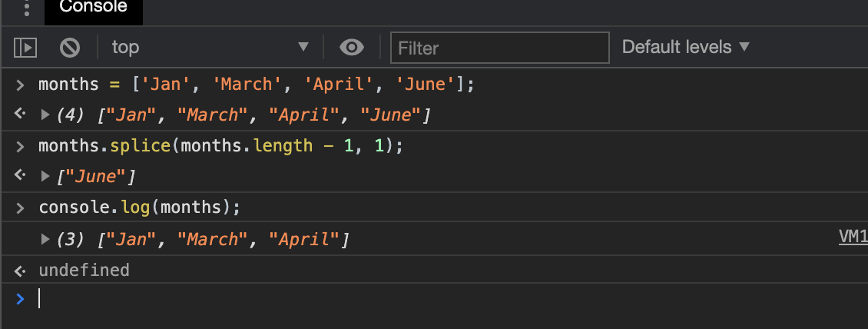Open the Default levels dropdown
This screenshot has height=329, width=868.
coord(685,47)
